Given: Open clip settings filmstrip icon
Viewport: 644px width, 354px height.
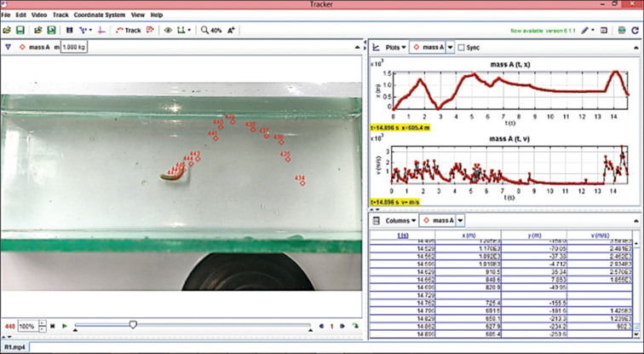Looking at the screenshot, I should click(69, 30).
